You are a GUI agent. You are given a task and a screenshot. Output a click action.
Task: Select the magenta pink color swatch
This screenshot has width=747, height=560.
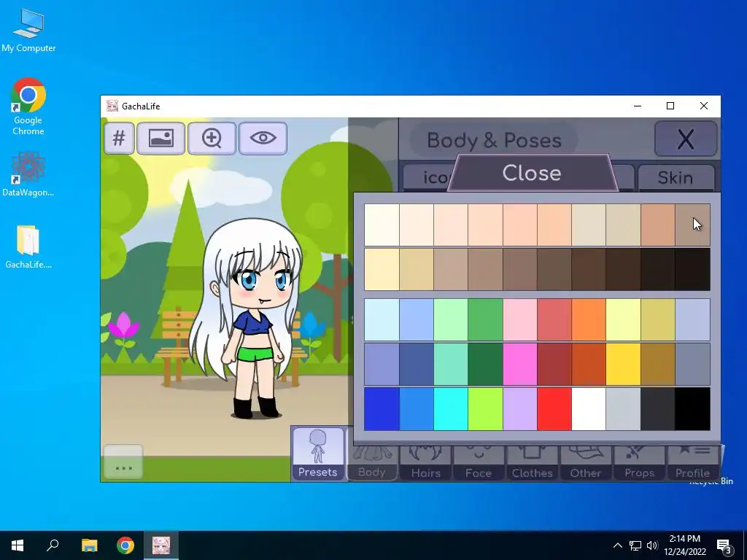pos(519,365)
